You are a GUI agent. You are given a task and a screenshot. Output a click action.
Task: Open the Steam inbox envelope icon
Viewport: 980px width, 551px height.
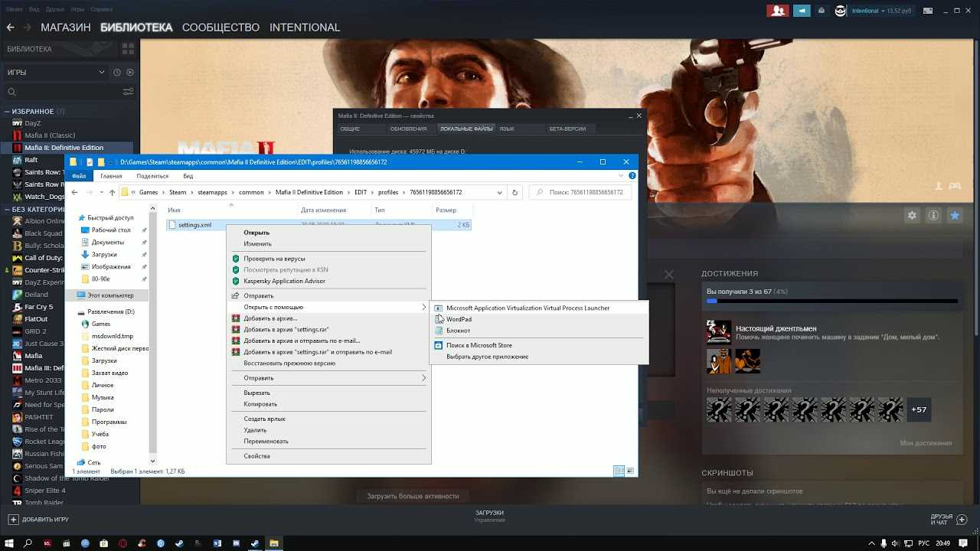point(822,11)
